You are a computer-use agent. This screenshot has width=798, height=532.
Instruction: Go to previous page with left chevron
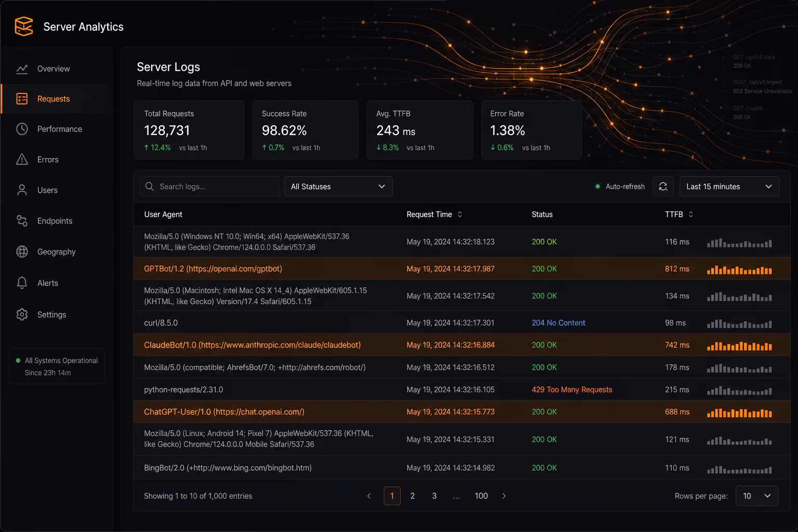click(369, 496)
